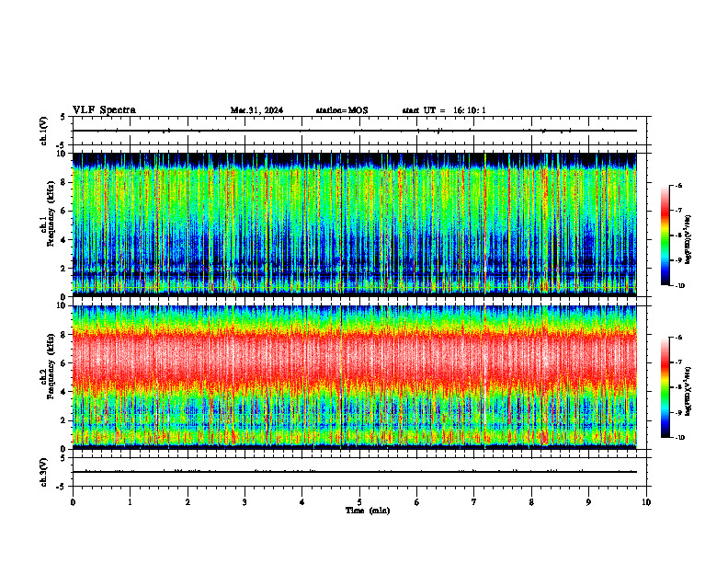This screenshot has height=563, width=728.
Task: Click the ch.1 frequency tick label "8"
Action: tap(64, 182)
